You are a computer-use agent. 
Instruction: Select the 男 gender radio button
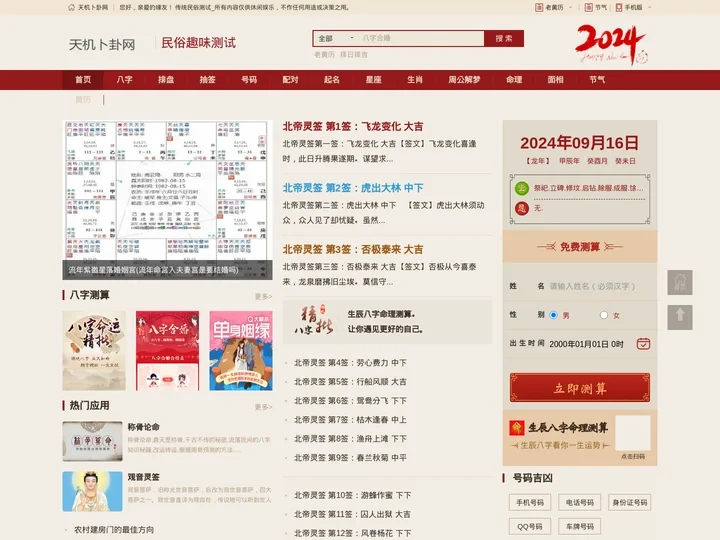[x=553, y=315]
